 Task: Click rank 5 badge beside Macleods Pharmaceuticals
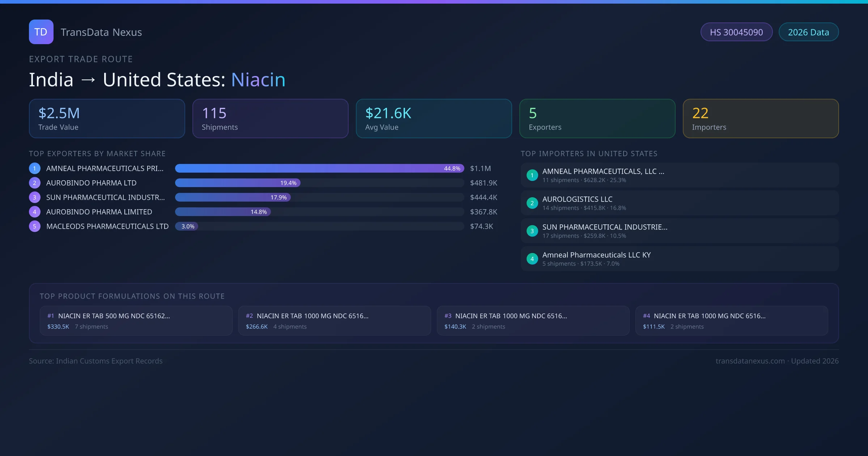click(35, 226)
